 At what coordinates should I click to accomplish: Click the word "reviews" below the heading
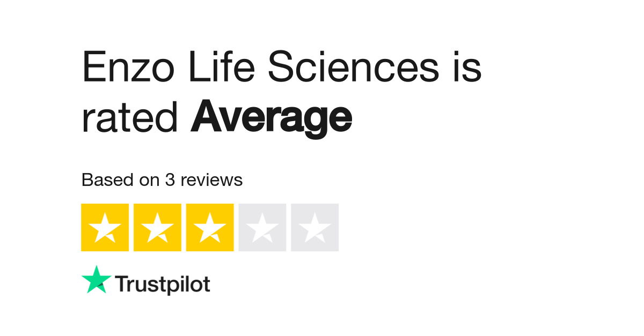[211, 180]
